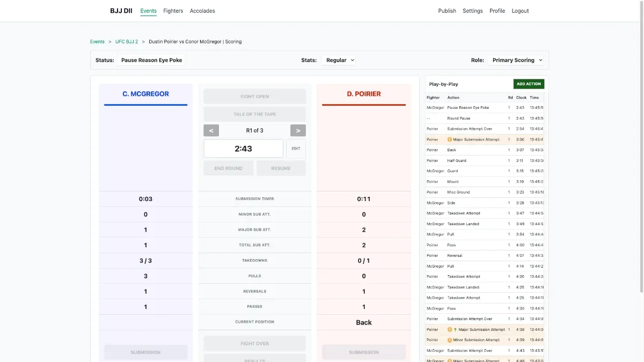Open the Publish menu item

447,11
